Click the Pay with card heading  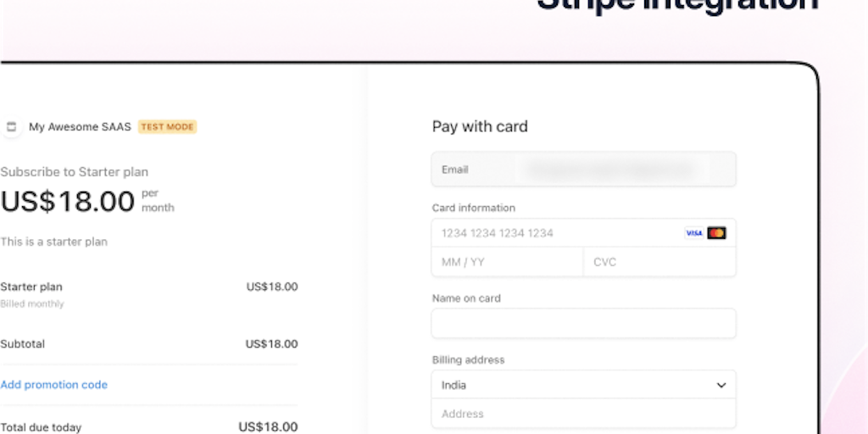pyautogui.click(x=480, y=127)
